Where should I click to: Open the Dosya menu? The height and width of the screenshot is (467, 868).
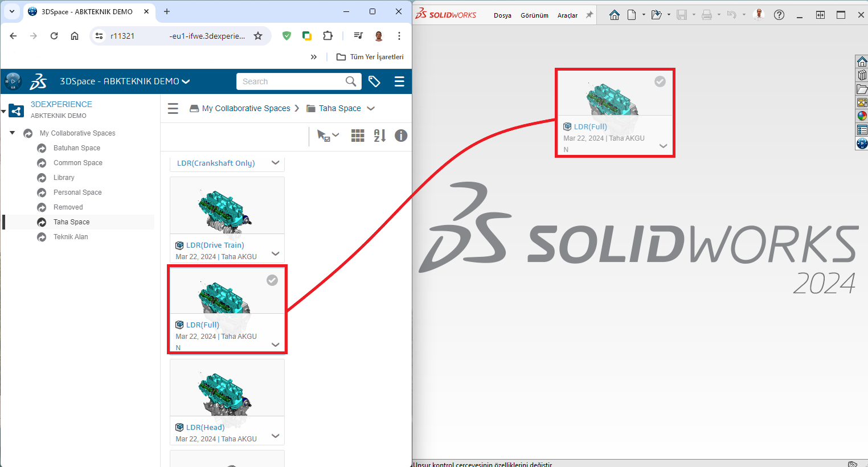click(x=502, y=15)
